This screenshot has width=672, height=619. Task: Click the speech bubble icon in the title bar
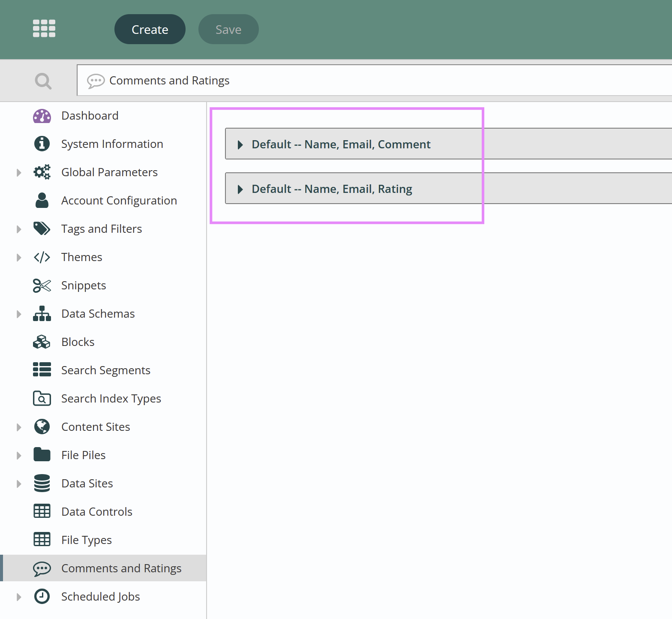tap(96, 81)
